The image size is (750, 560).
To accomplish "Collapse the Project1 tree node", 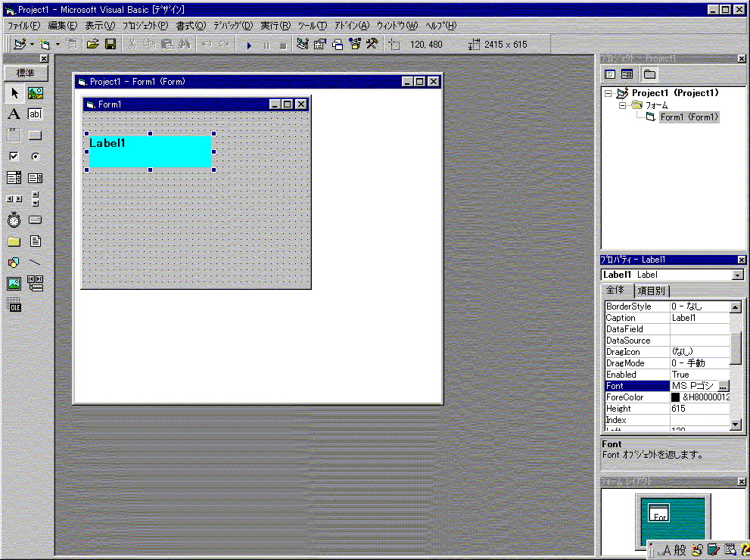I will [608, 94].
